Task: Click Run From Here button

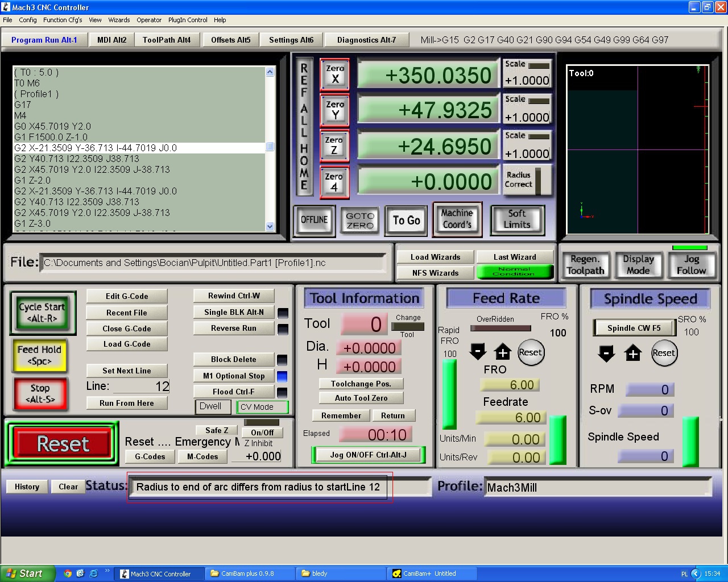Action: (127, 403)
